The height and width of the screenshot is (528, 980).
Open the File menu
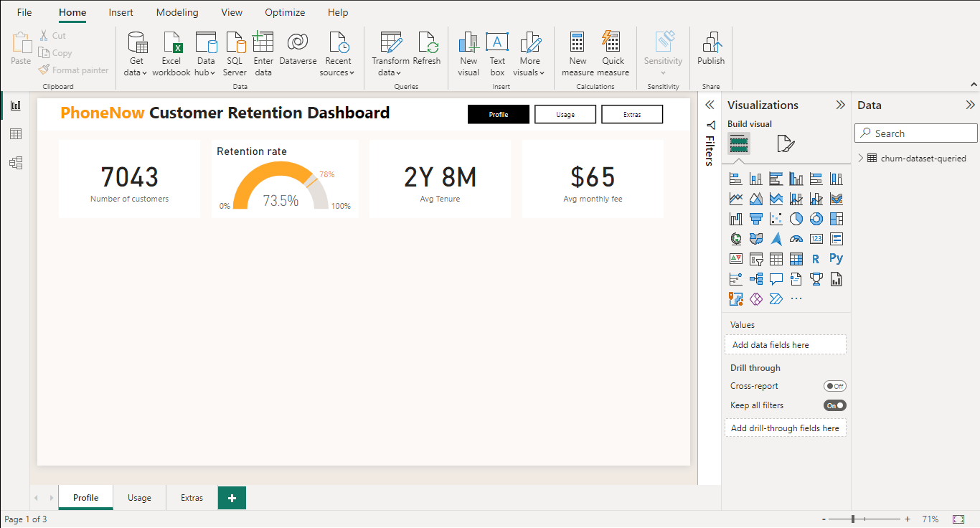point(24,12)
